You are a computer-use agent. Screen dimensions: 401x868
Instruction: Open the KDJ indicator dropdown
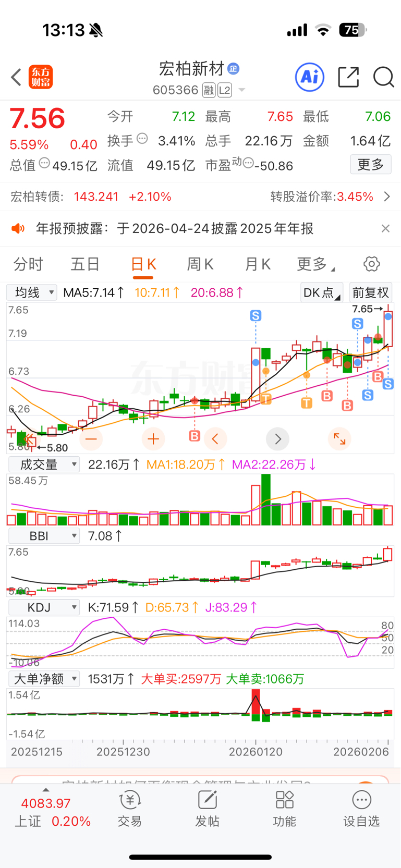point(44,607)
